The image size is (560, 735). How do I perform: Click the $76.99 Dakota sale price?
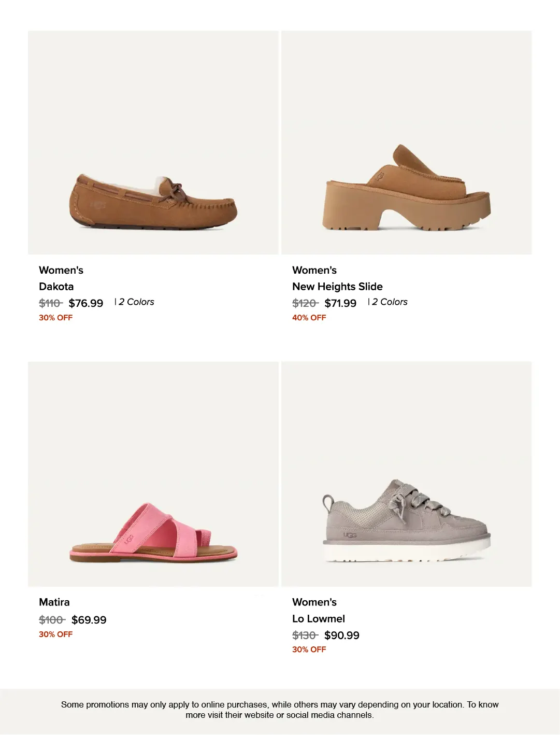[x=86, y=303]
